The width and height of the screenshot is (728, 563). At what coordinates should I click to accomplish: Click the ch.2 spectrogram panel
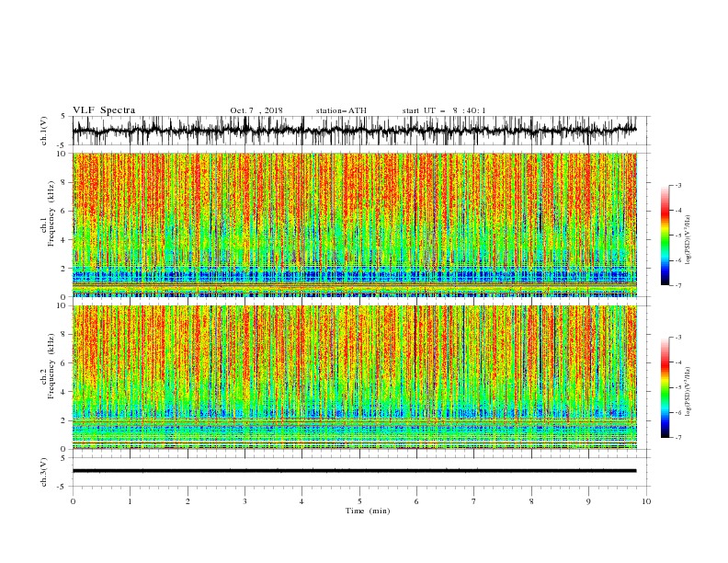click(354, 377)
